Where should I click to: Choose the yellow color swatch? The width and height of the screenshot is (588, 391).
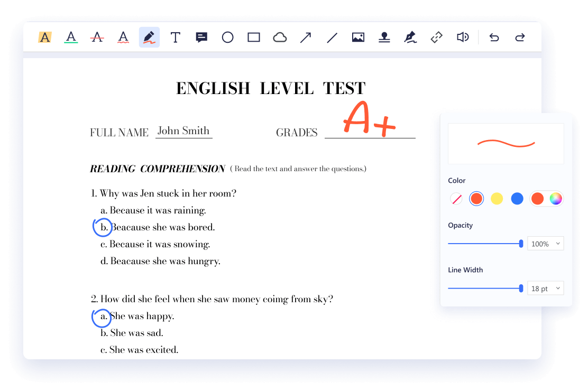click(x=497, y=199)
